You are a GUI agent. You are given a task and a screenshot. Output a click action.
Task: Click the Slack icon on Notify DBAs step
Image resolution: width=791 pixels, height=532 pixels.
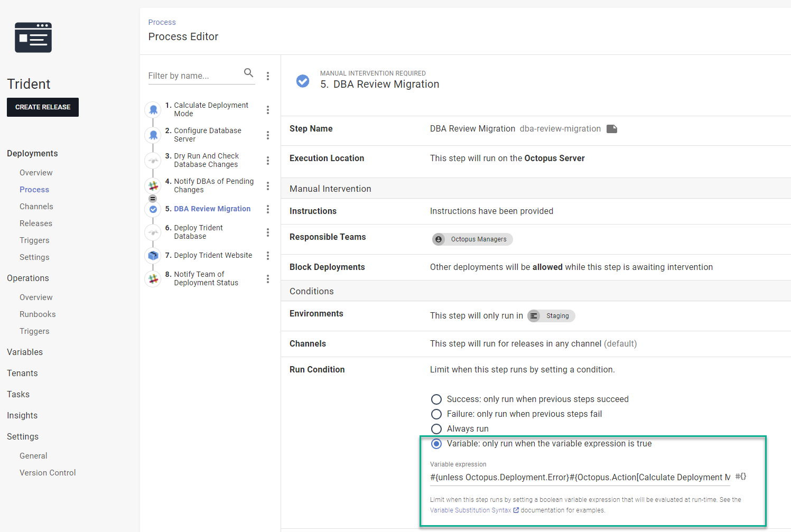pos(153,185)
